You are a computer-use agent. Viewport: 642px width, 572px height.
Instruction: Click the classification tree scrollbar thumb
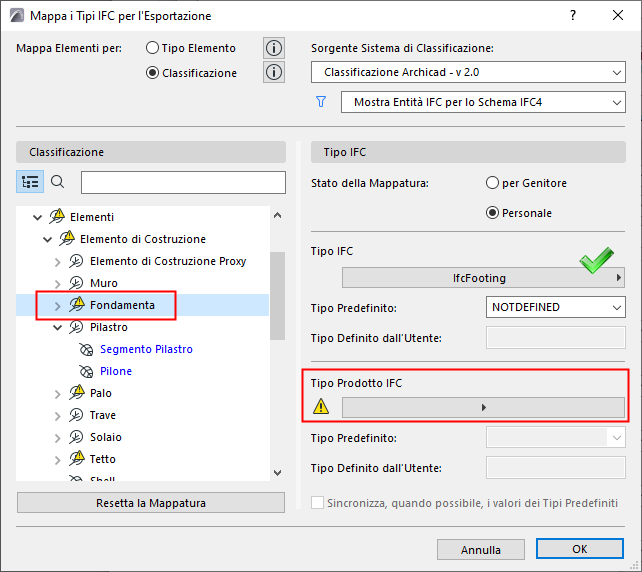[277, 296]
